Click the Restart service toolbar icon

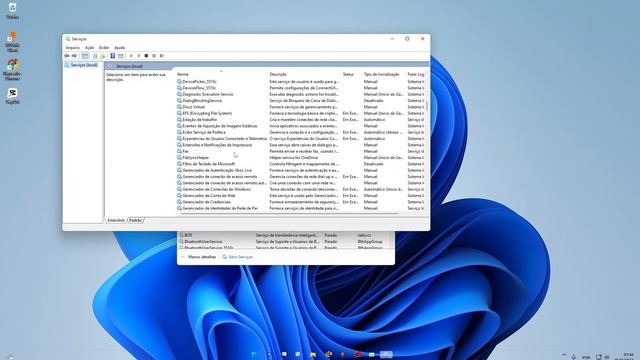(x=162, y=56)
